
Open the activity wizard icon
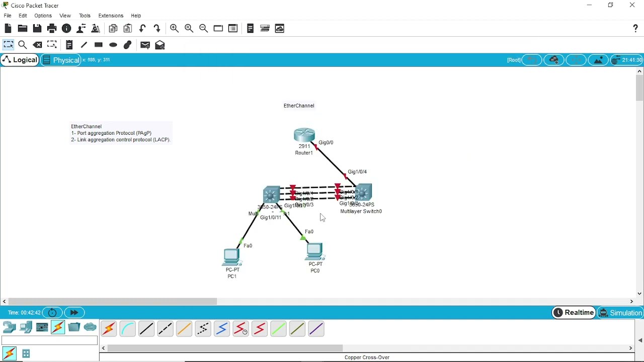pyautogui.click(x=81, y=29)
